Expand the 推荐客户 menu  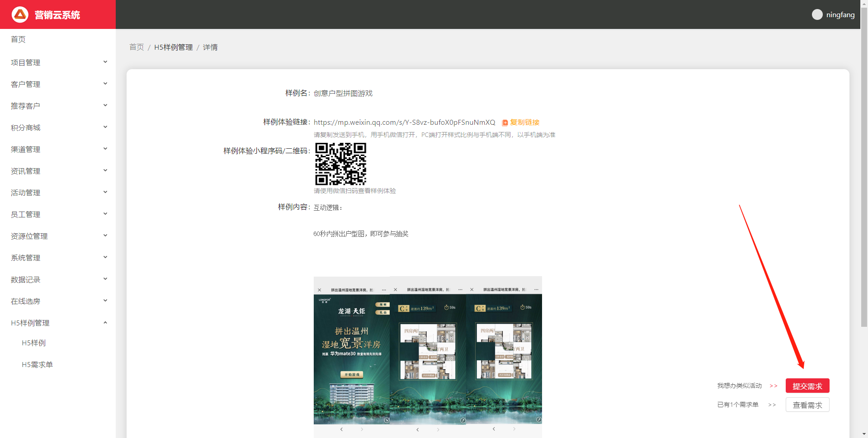(x=58, y=106)
